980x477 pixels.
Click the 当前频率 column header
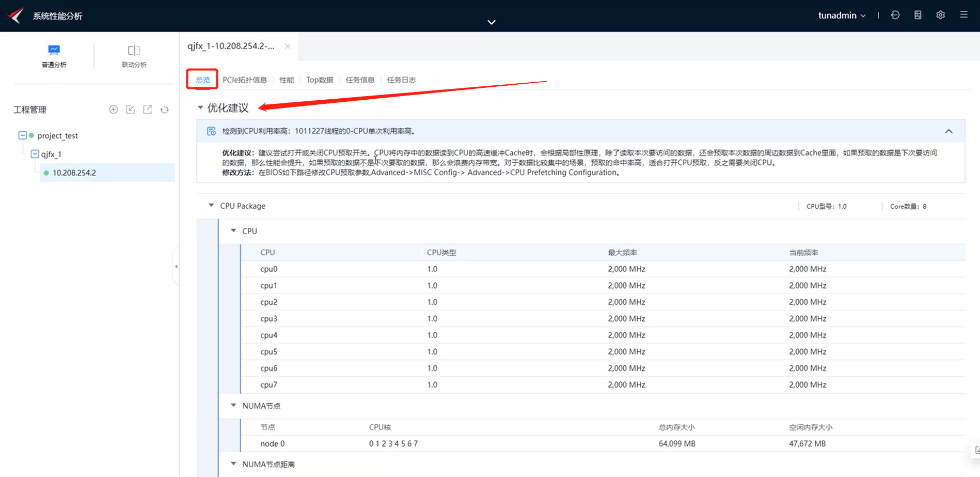pos(803,252)
